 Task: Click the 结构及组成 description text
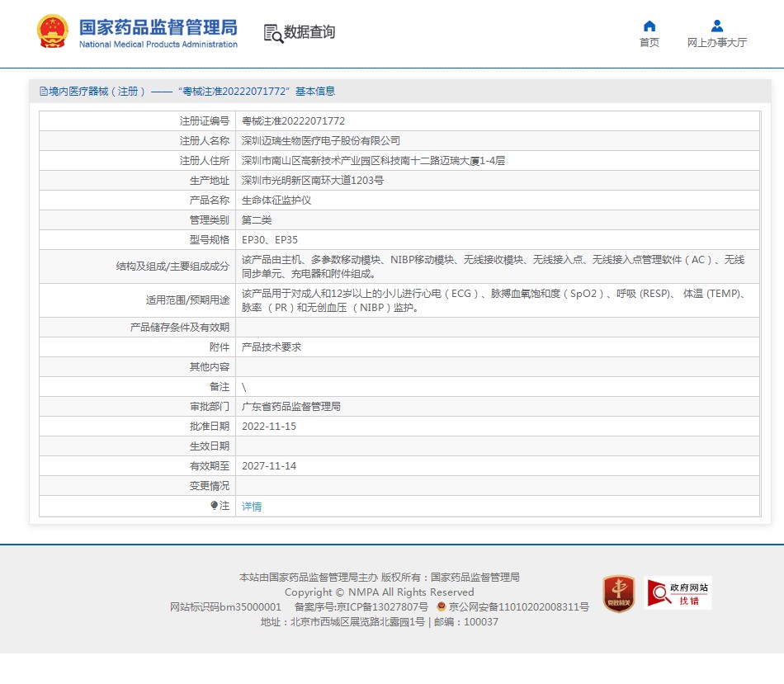coord(493,267)
